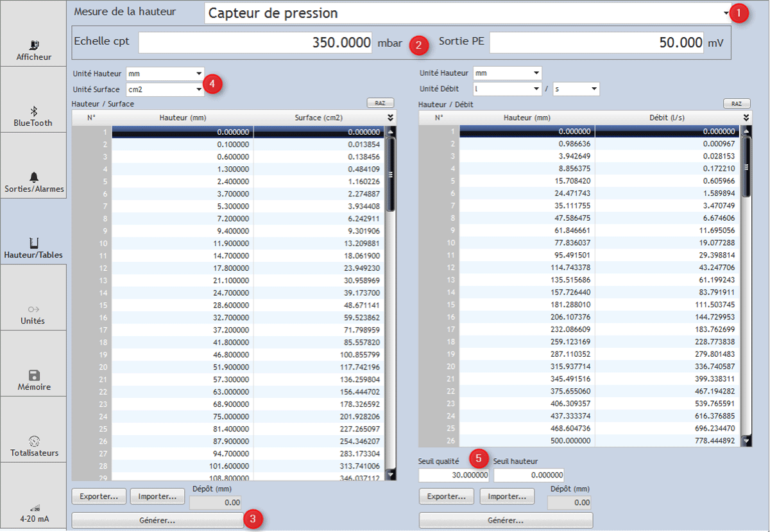Open the Mémoire sidebar tab
The height and width of the screenshot is (532, 770).
point(33,364)
